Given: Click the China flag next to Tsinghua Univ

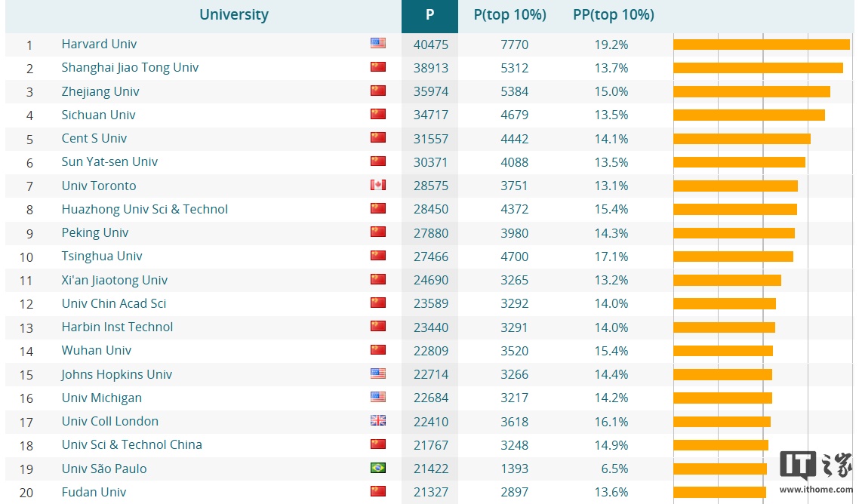Looking at the screenshot, I should (377, 256).
